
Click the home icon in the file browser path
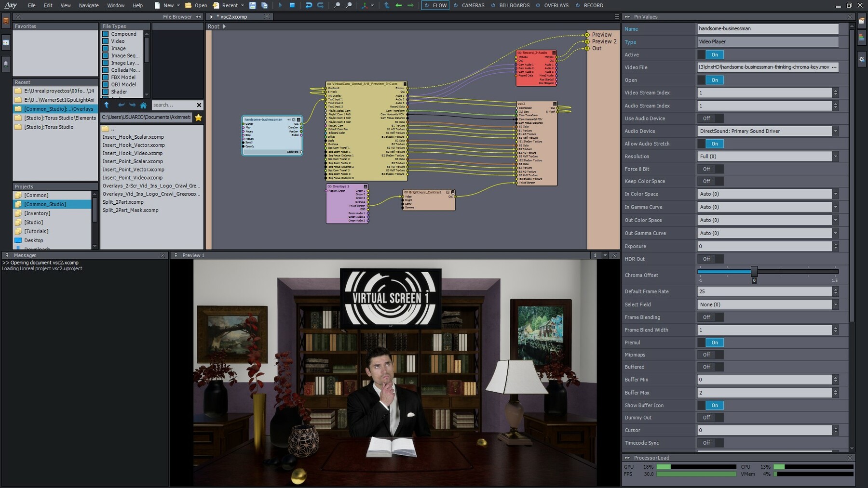[143, 105]
